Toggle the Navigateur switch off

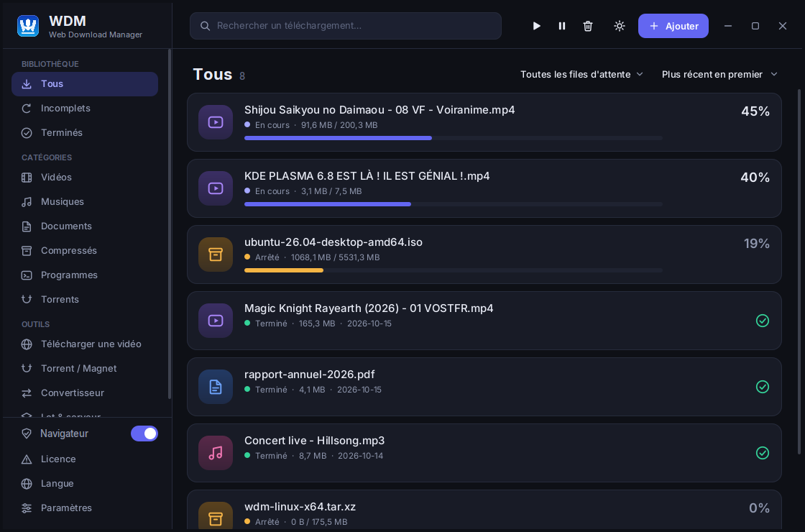(x=144, y=434)
